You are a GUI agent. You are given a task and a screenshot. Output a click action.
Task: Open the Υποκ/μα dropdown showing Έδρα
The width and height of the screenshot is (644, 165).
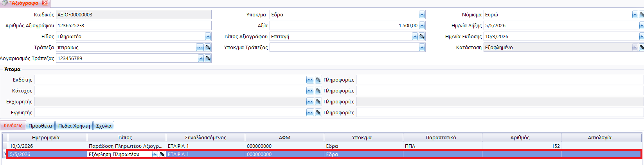[422, 15]
